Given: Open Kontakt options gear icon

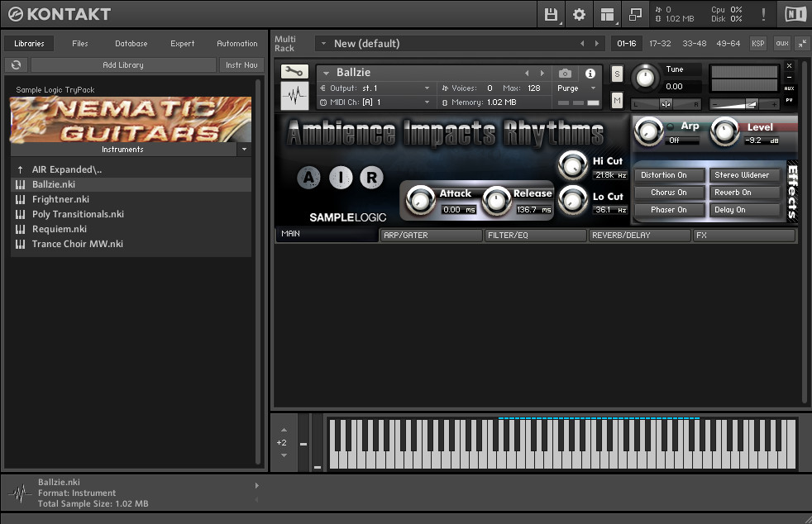Looking at the screenshot, I should [x=579, y=15].
